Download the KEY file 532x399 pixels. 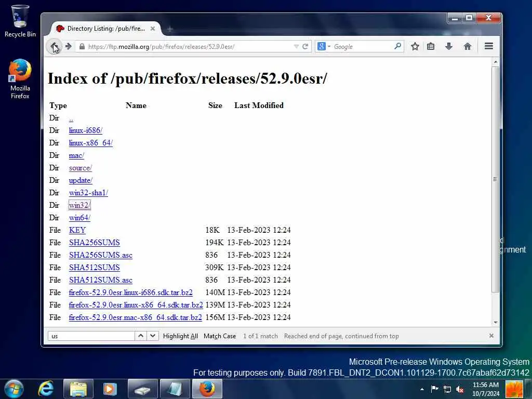pyautogui.click(x=77, y=230)
